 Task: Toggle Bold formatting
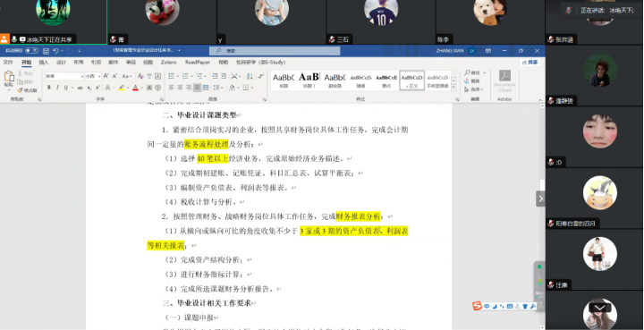[x=49, y=88]
